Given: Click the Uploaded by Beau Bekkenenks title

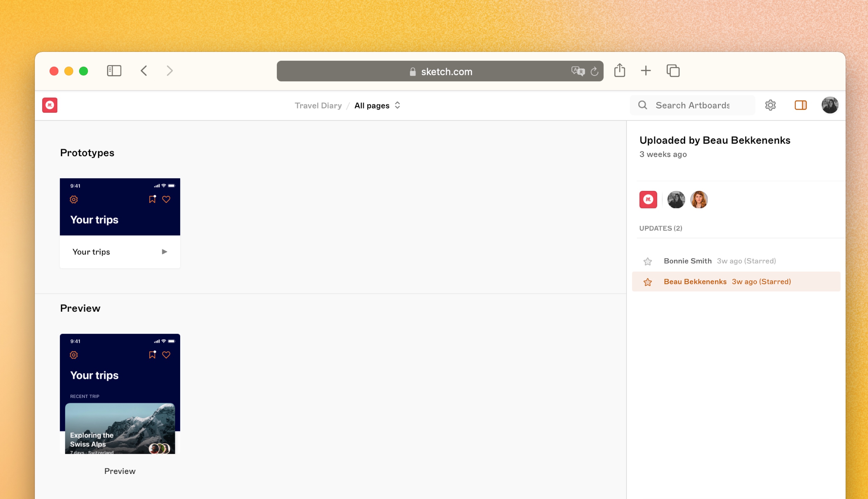Looking at the screenshot, I should click(x=715, y=140).
